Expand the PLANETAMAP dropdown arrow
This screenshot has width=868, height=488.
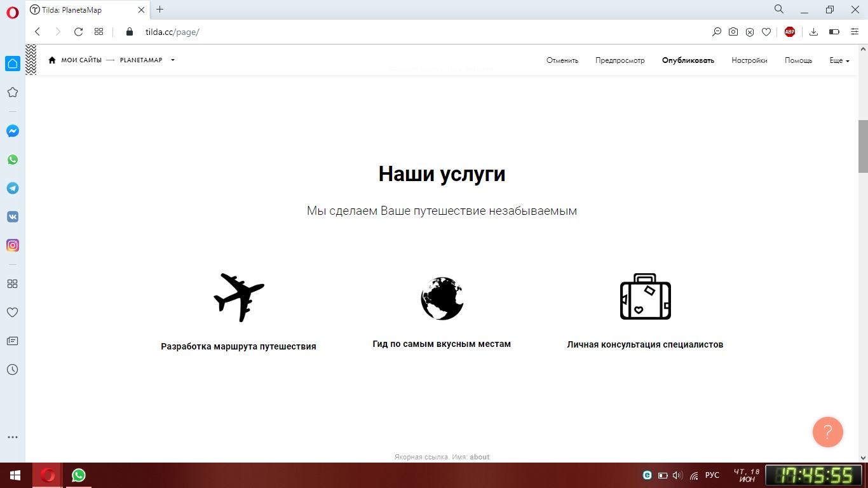pos(173,60)
